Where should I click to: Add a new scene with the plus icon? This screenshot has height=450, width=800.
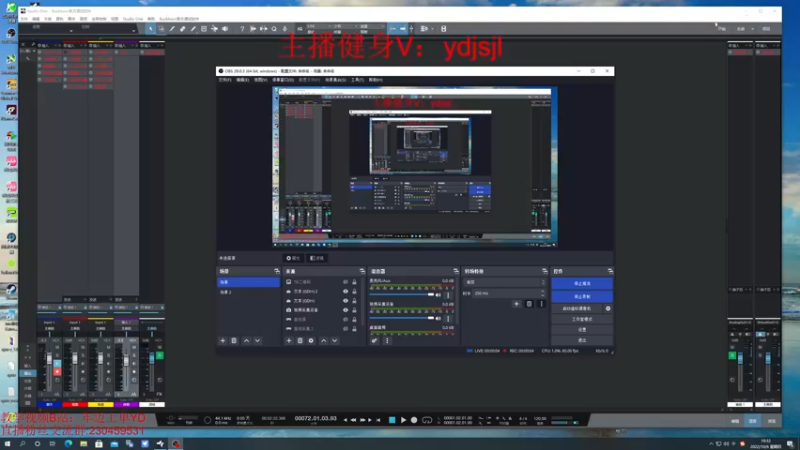(222, 340)
